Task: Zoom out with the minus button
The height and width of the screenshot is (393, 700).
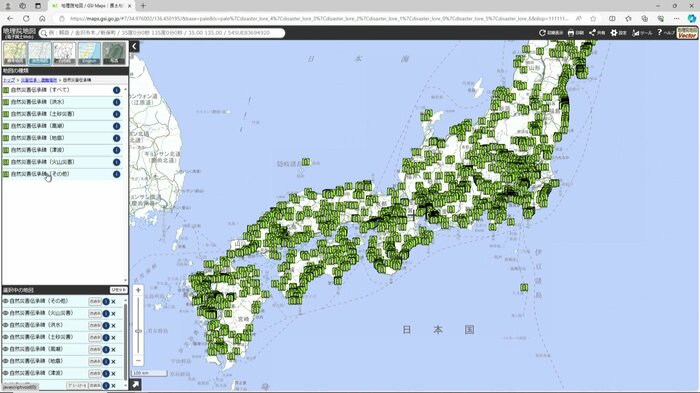Action: [138, 360]
